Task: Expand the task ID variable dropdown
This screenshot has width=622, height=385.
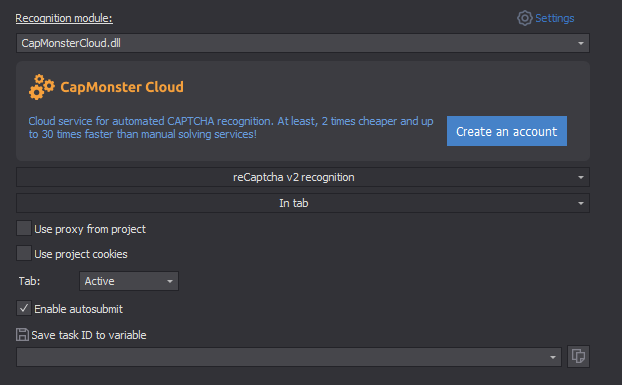Action: click(289, 357)
